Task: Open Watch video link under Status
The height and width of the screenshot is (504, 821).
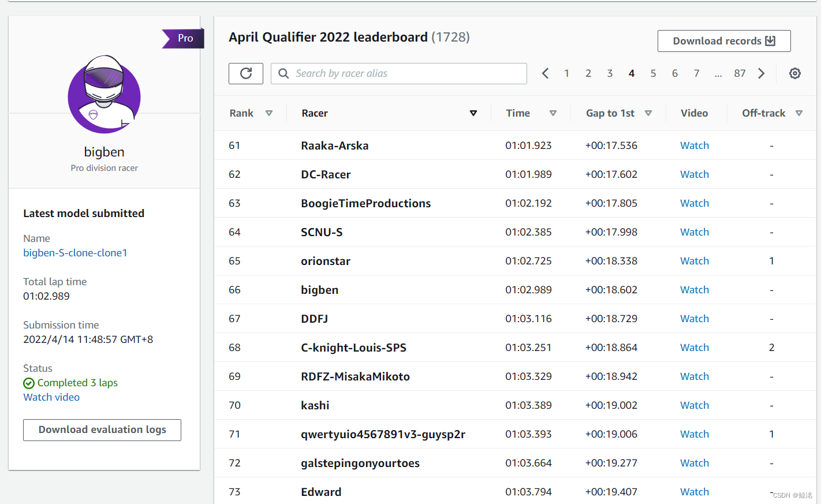Action: click(x=51, y=397)
